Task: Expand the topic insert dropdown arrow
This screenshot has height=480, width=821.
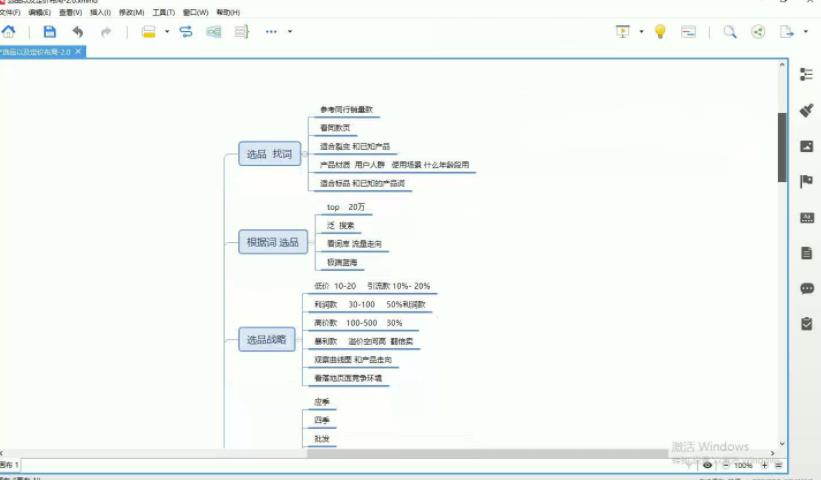Action: [166, 32]
